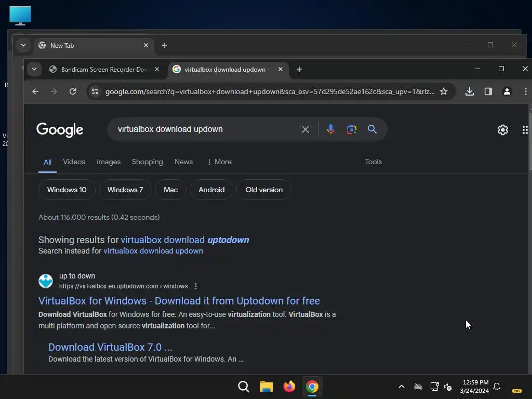Close the Bandicam tab
The width and height of the screenshot is (532, 399).
[157, 69]
